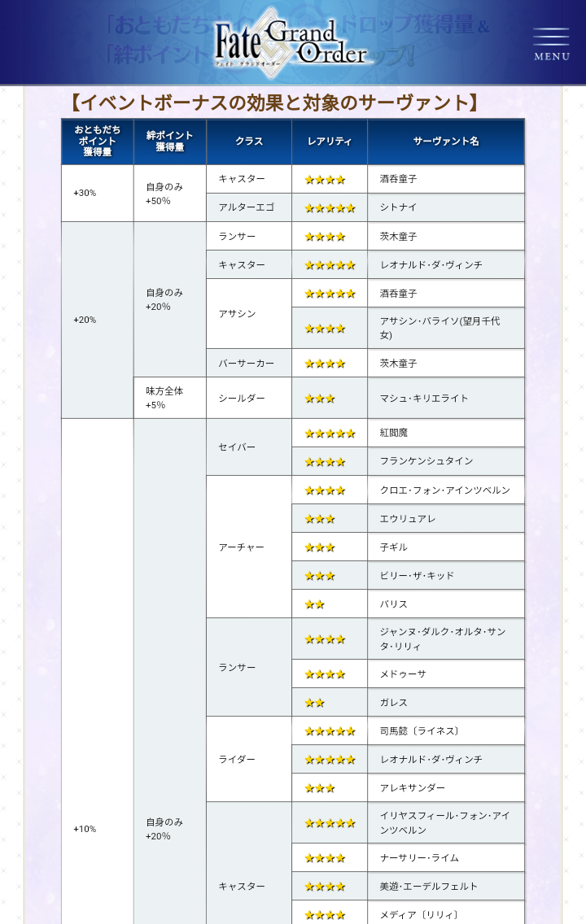Open the hamburger MENU icon

551,44
